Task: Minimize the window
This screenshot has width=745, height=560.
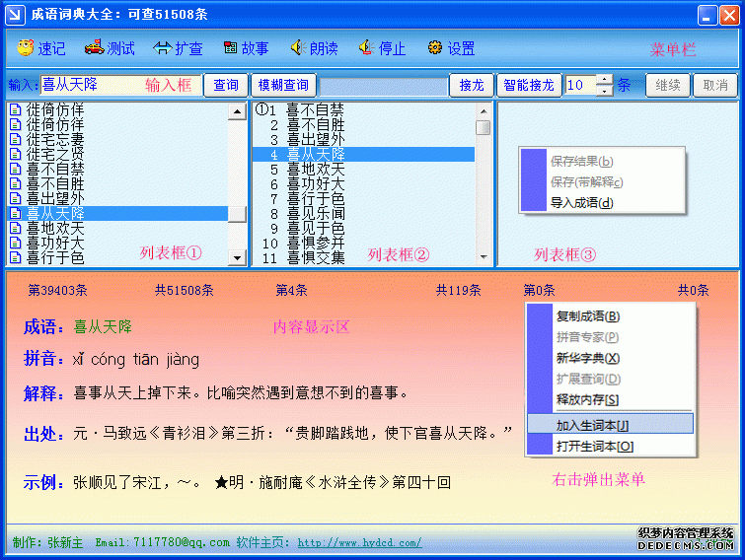Action: click(708, 15)
